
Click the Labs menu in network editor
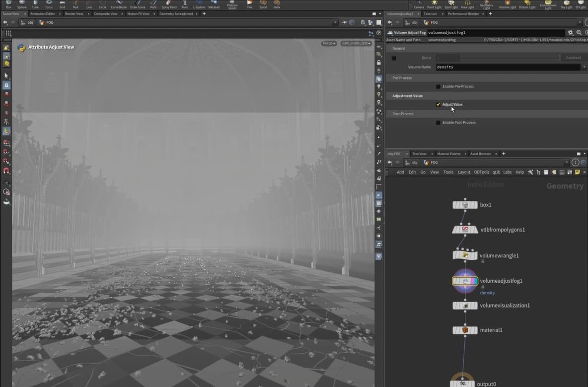[507, 172]
